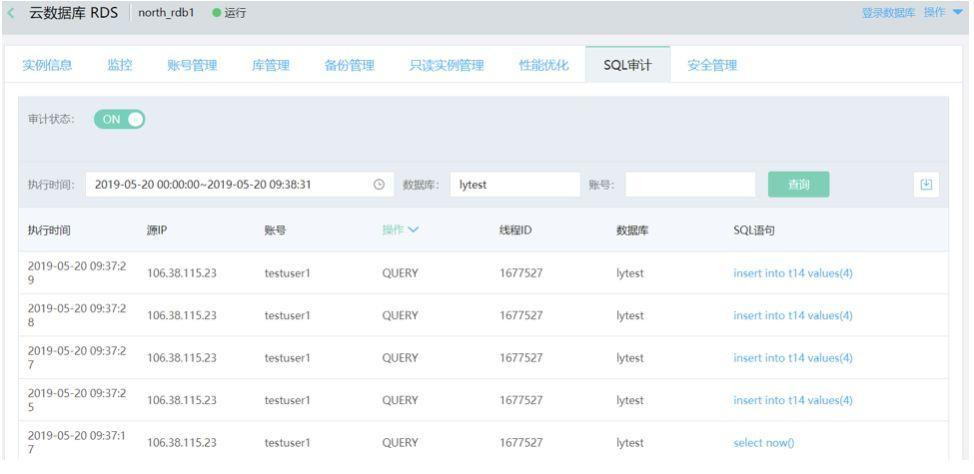
Task: Open the 库管理 tab
Action: [270, 65]
